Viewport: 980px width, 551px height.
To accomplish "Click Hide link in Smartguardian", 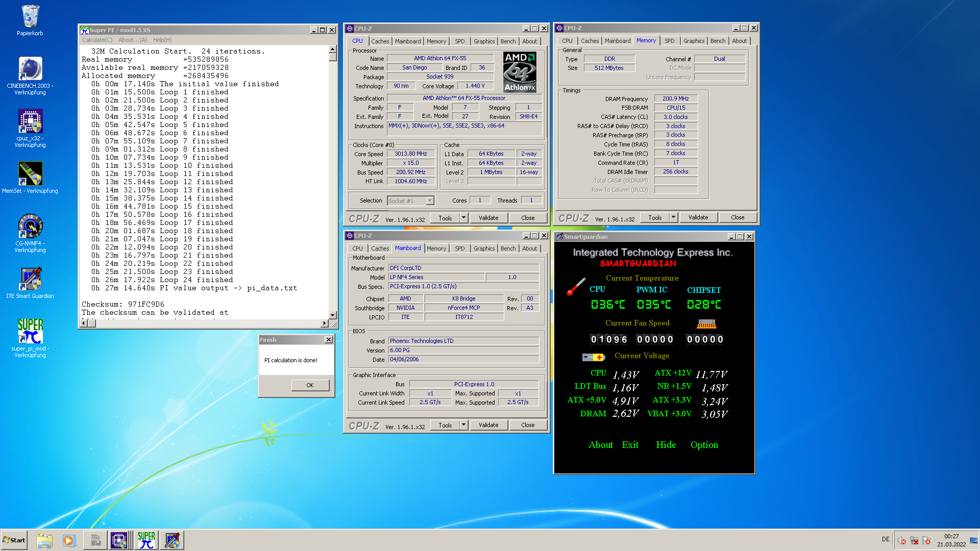I will pos(666,445).
